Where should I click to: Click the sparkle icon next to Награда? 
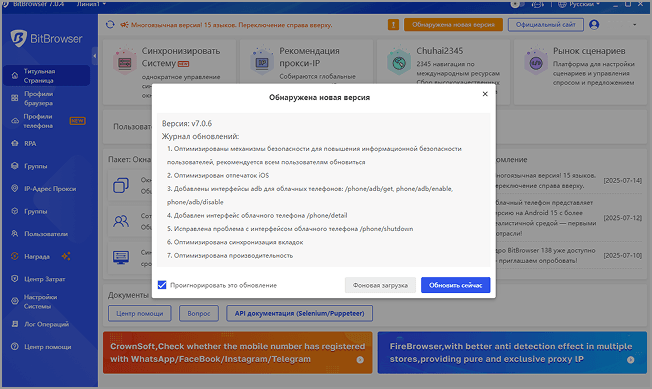click(66, 256)
